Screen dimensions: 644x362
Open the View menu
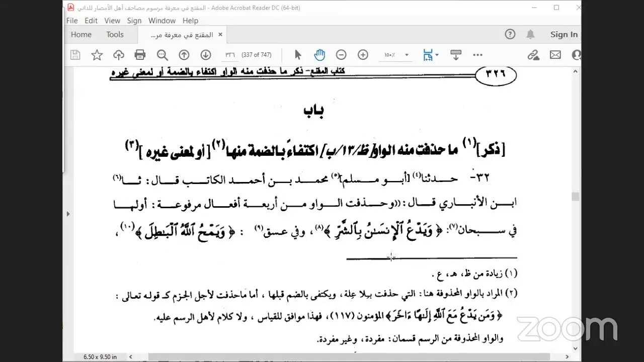112,21
